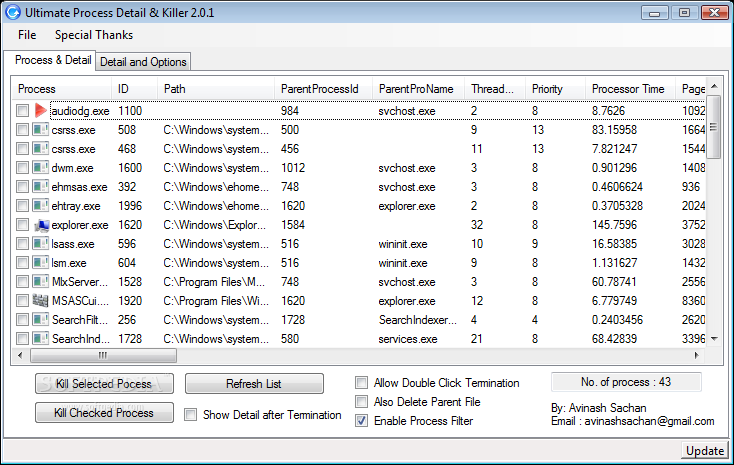Screen dimensions: 734x465
Task: Switch to Detail and Options tab
Action: [143, 62]
